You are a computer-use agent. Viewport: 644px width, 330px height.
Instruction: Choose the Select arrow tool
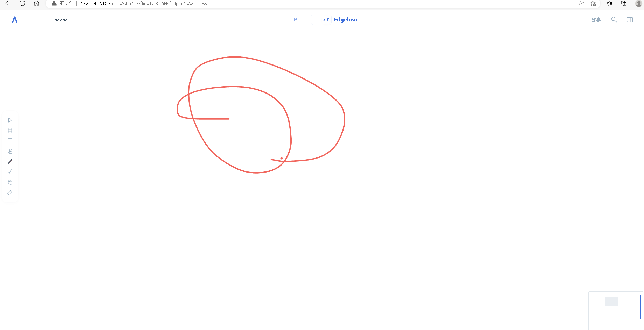coord(10,120)
